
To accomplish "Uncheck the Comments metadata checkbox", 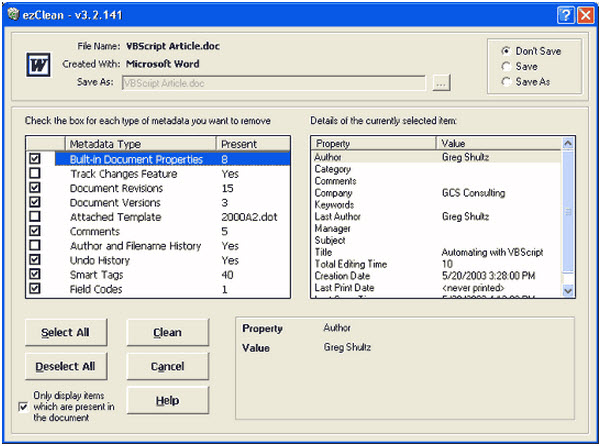I will [x=35, y=231].
